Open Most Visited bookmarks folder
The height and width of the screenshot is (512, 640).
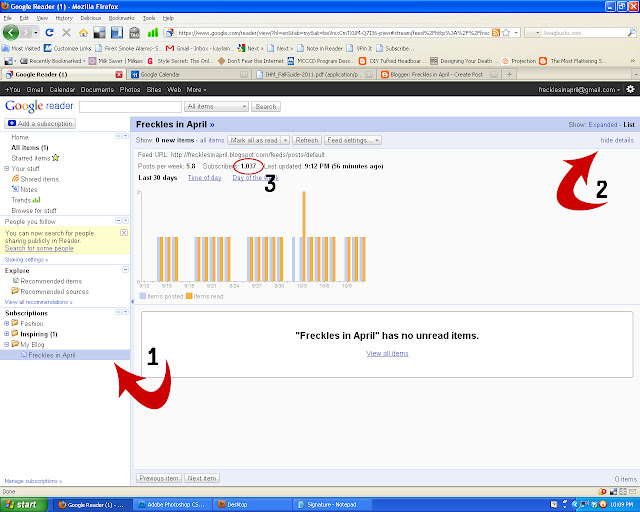coord(21,48)
